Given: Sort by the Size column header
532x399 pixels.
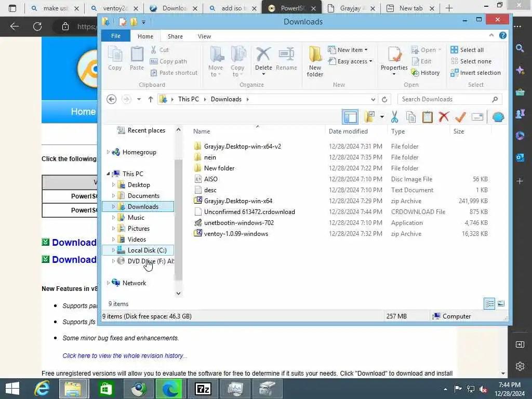Looking at the screenshot, I should [x=459, y=131].
